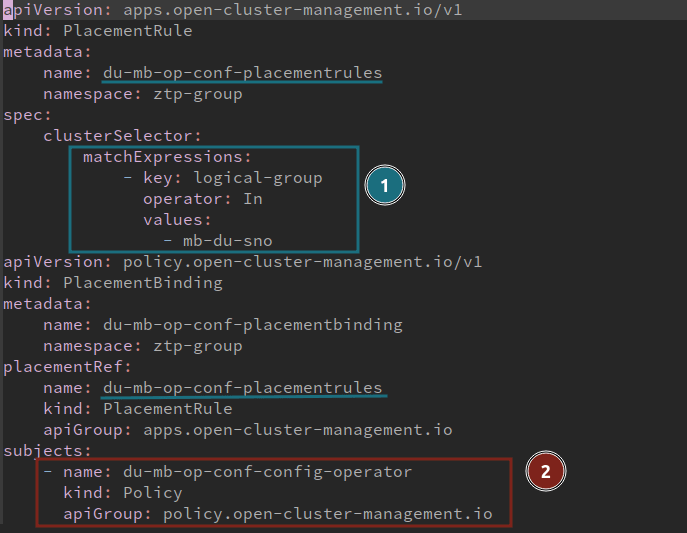Click the apiGroup: policy.open-cluster-management.io line
The image size is (687, 533).
coord(277,514)
